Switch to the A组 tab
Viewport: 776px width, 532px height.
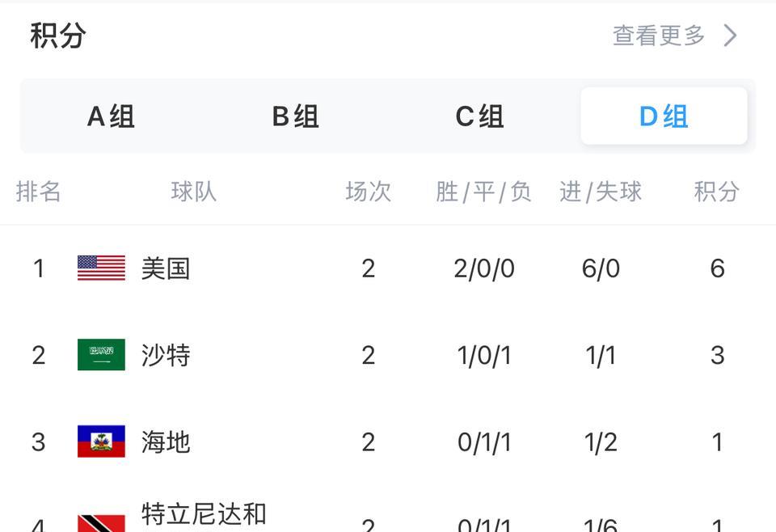[x=111, y=116]
